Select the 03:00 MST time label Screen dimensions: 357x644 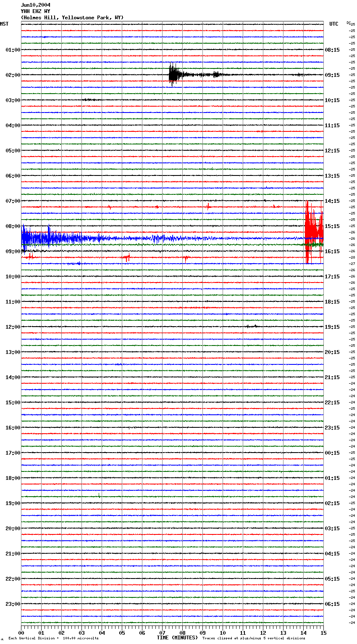coord(13,100)
